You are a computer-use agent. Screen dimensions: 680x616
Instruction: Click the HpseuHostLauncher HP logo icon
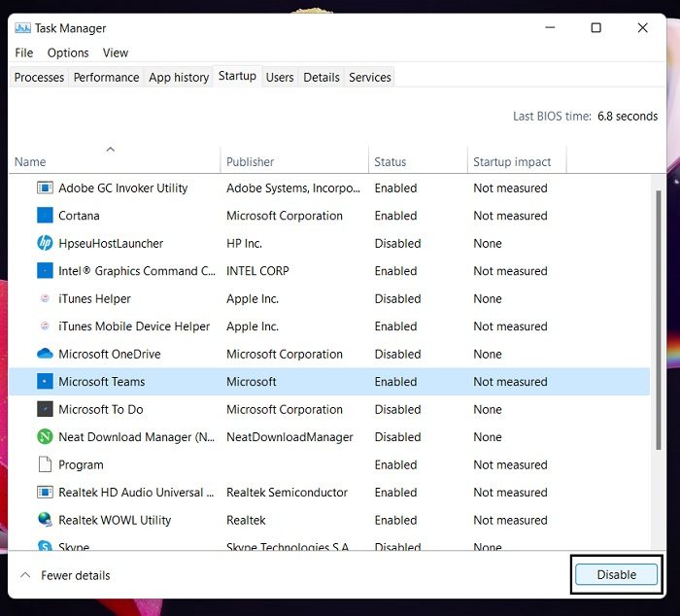tap(45, 244)
